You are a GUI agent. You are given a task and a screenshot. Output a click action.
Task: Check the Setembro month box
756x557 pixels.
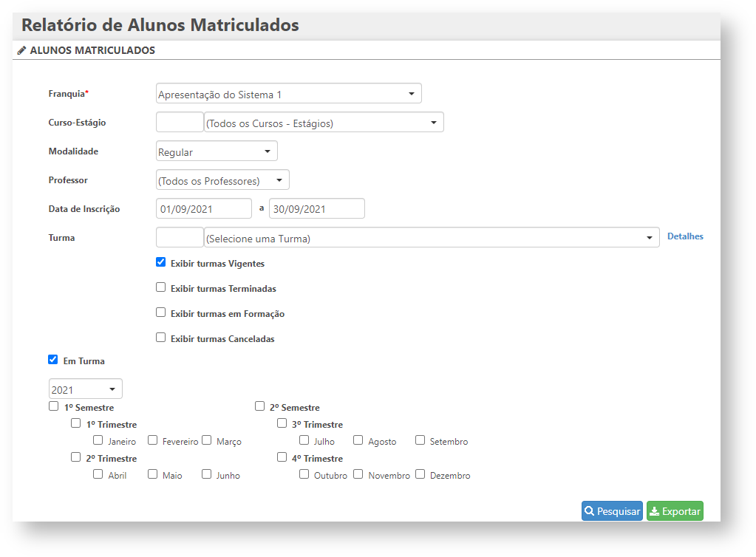pos(420,440)
